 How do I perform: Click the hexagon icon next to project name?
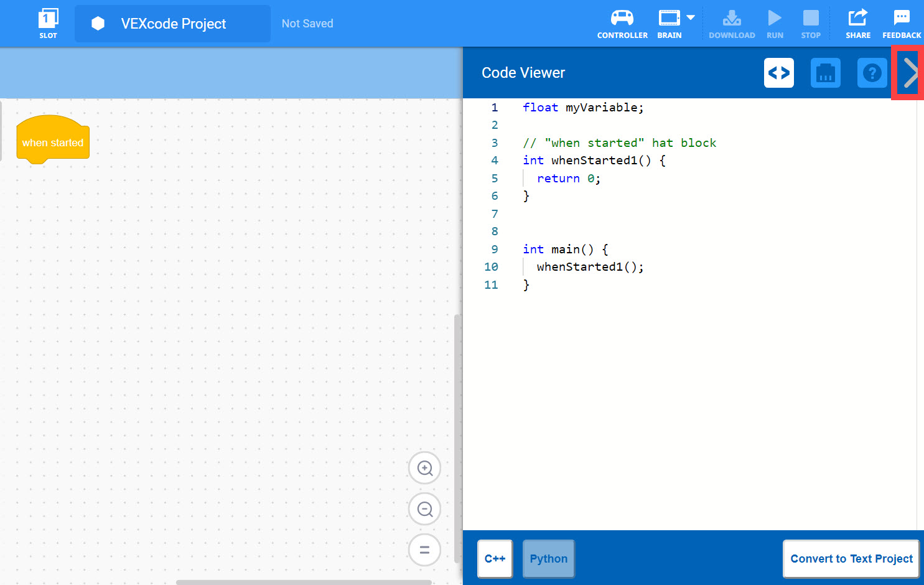point(98,23)
